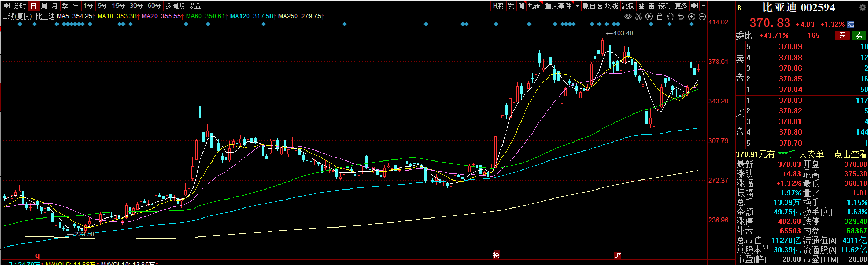Click MA10 yellow indicator label
This screenshot has width=868, height=265.
(119, 16)
